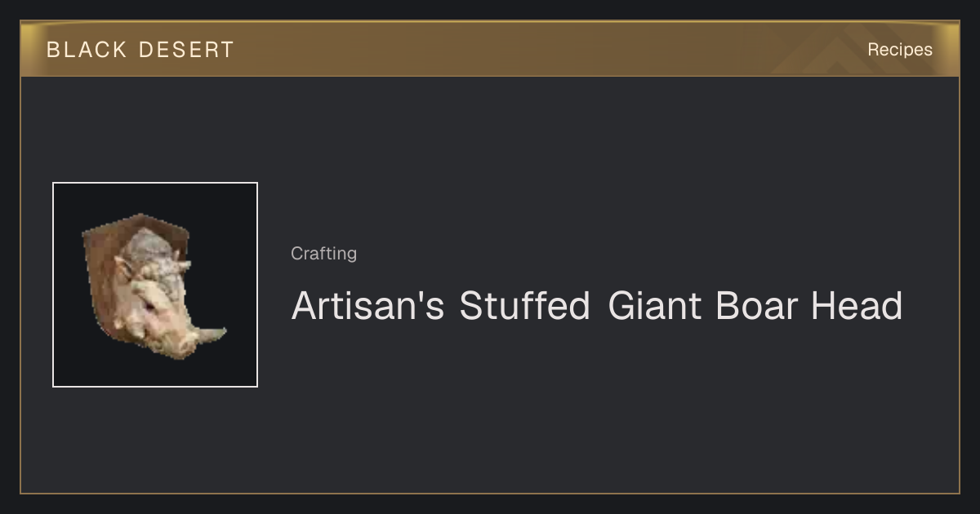Click the word Boar in the title

point(757,305)
